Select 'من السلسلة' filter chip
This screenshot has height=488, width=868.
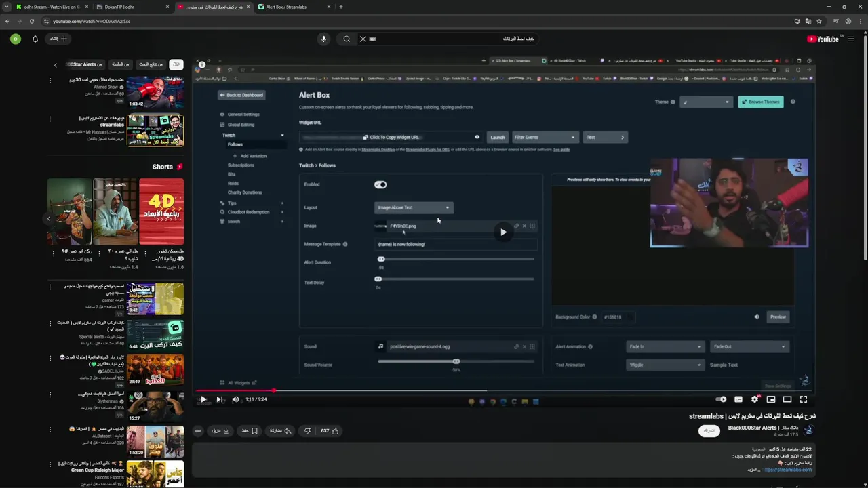[x=120, y=64]
